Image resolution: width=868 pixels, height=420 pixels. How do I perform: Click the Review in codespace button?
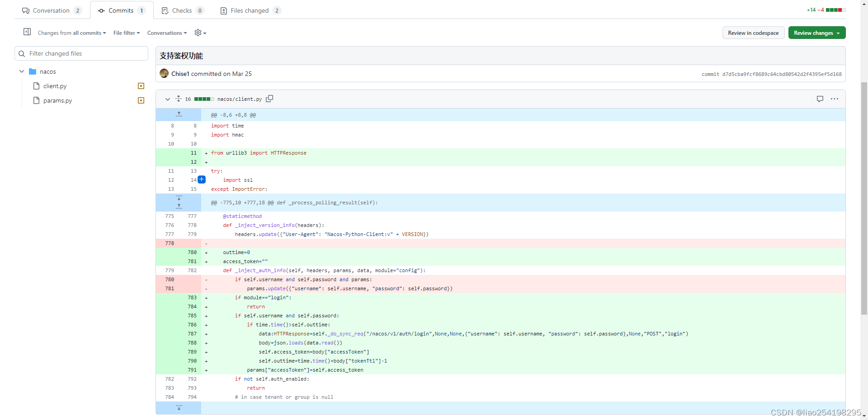(753, 33)
